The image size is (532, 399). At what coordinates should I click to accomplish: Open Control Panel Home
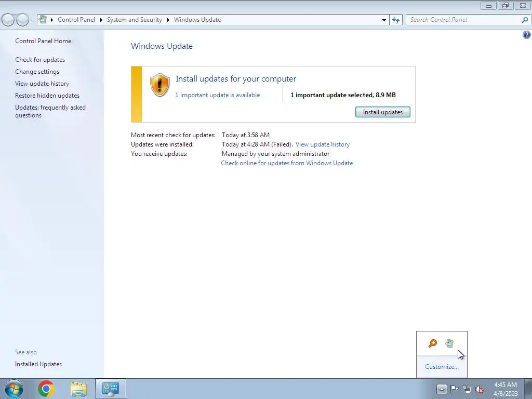point(43,41)
